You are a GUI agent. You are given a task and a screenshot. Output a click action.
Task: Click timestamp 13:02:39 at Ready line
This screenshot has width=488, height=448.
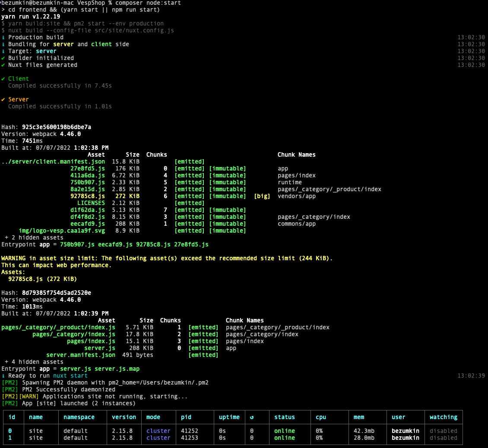click(x=471, y=375)
